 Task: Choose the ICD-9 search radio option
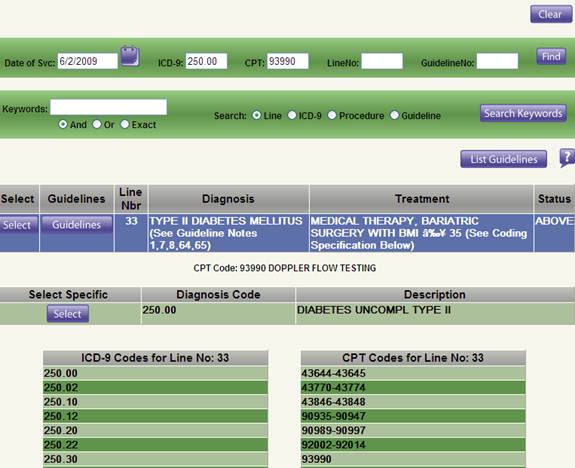point(292,115)
